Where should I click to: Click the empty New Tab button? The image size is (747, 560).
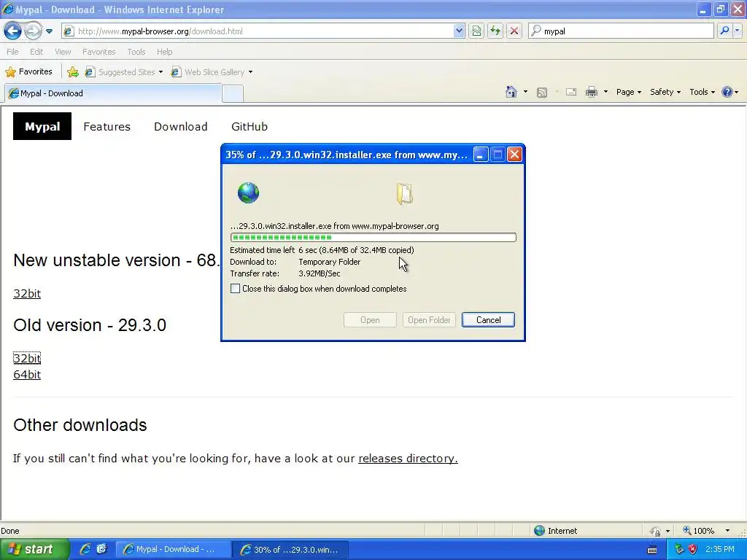pos(233,94)
